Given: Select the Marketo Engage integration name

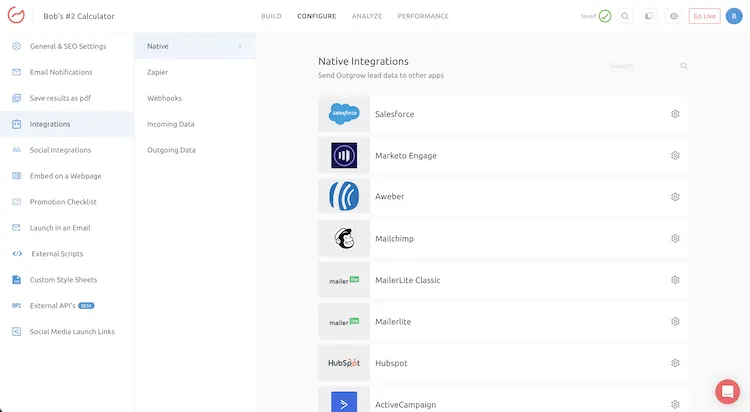Looking at the screenshot, I should 406,156.
